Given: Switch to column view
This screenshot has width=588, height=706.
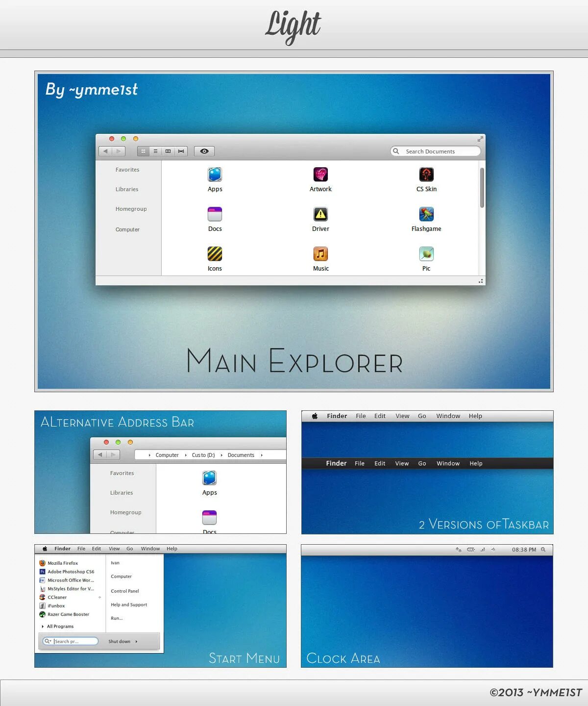Looking at the screenshot, I should [x=168, y=151].
